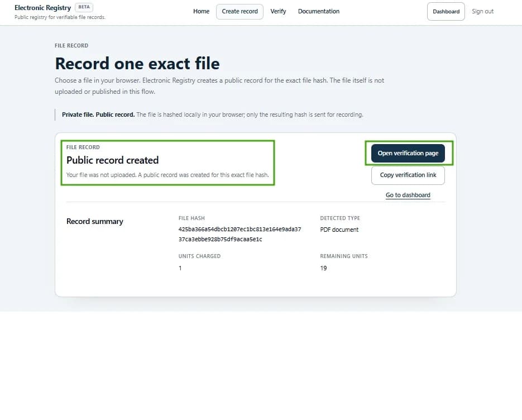This screenshot has height=420, width=522.
Task: Click the Record summary heading
Action: (x=94, y=222)
